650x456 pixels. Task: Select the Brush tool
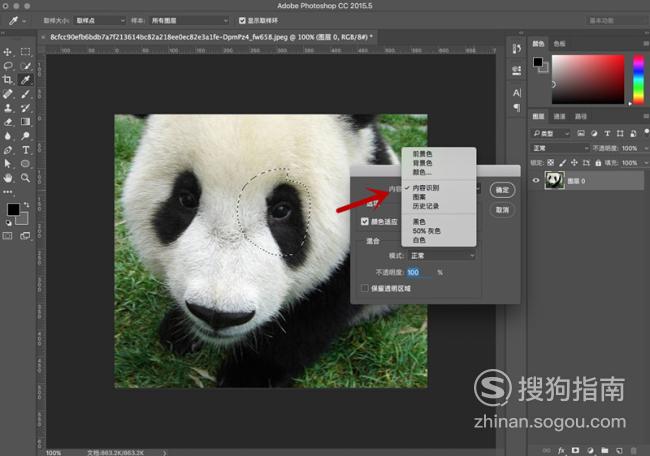tap(26, 94)
